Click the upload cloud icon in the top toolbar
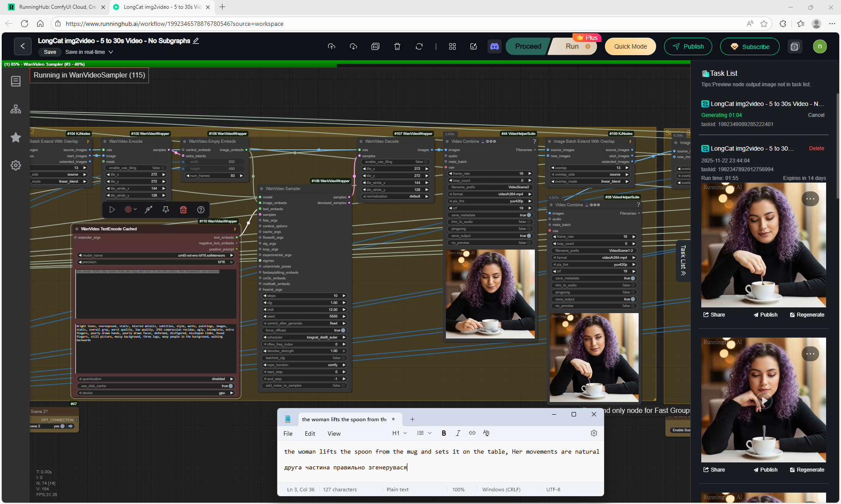Image resolution: width=841 pixels, height=504 pixels. click(x=332, y=46)
